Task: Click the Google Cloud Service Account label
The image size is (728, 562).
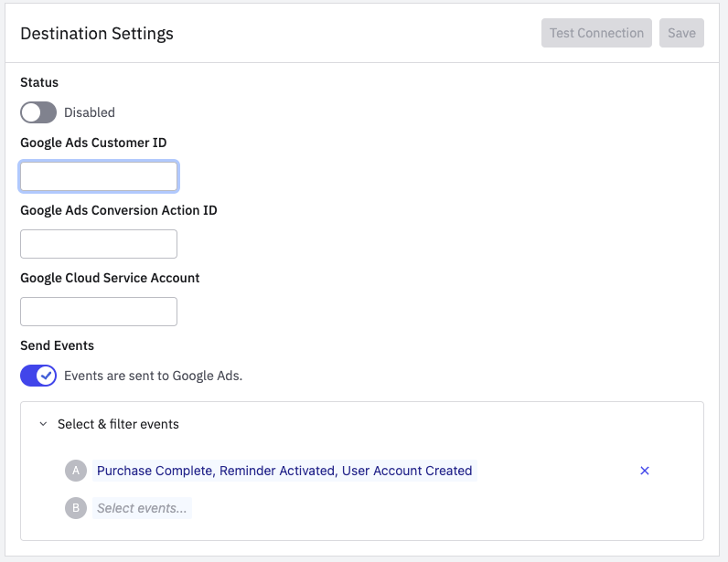Action: (x=110, y=278)
